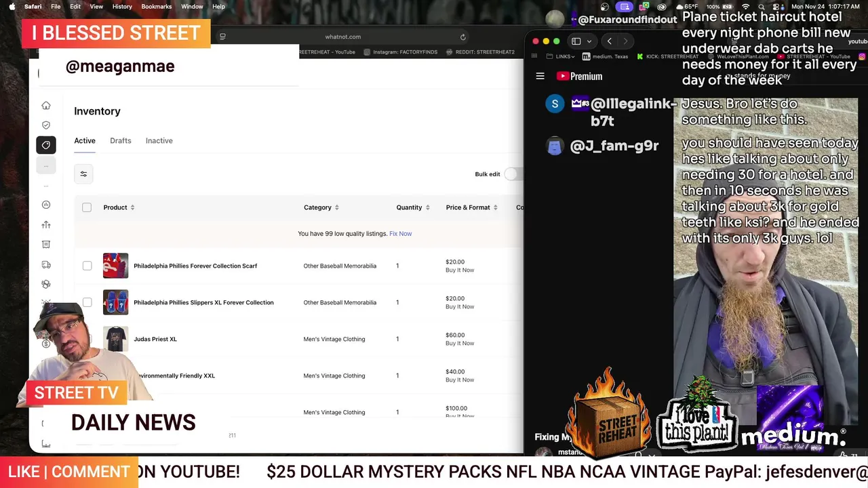Open the Bookmarks menu

click(x=157, y=7)
